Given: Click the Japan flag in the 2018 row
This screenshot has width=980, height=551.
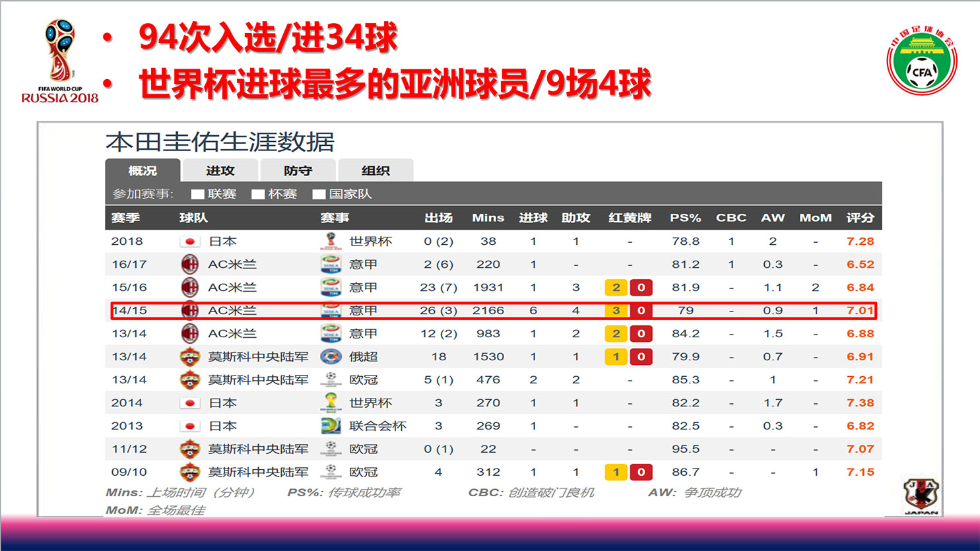Looking at the screenshot, I should coord(189,242).
